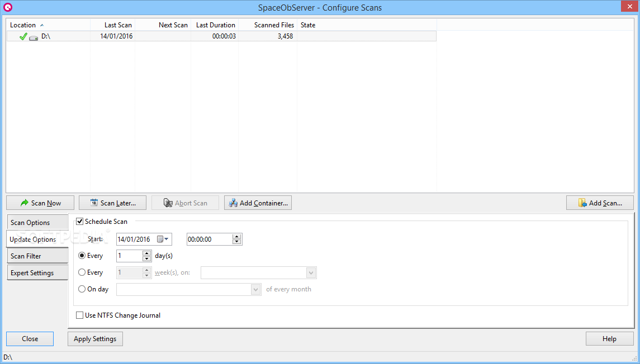The height and width of the screenshot is (364, 640).
Task: Click the disabled Abort Scan button
Action: (185, 203)
